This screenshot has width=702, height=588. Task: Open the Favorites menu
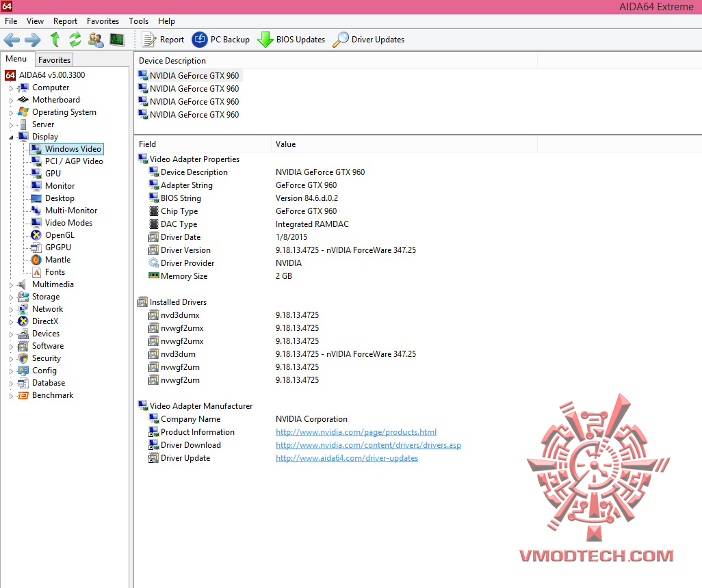pyautogui.click(x=103, y=21)
